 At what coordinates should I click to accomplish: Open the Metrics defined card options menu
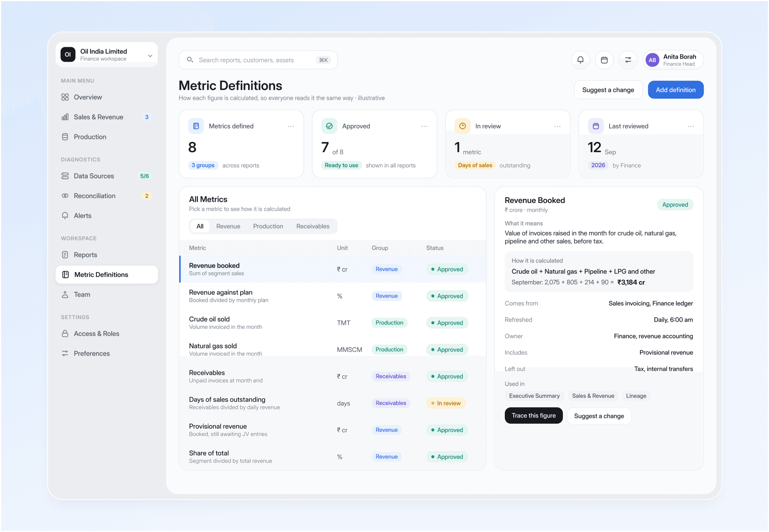291,126
